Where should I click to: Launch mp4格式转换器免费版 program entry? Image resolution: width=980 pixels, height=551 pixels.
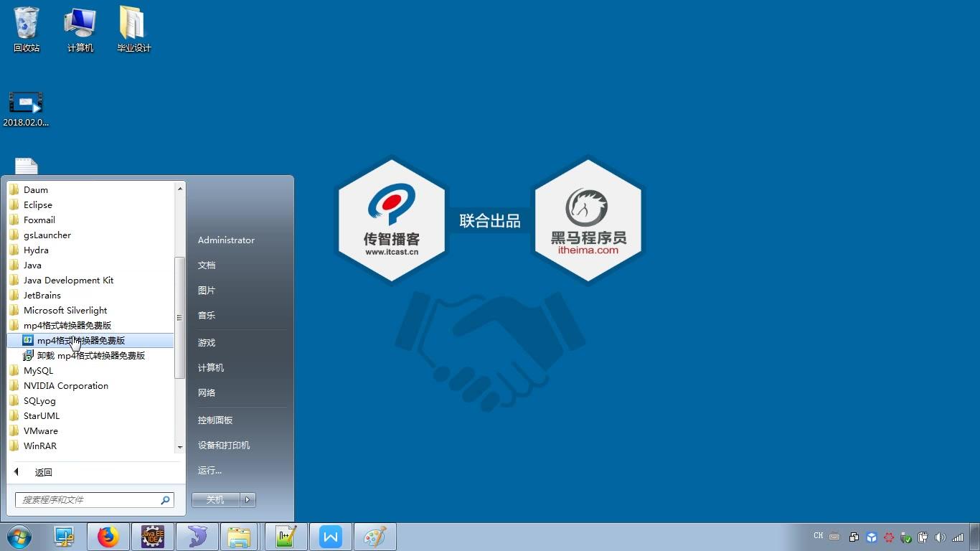point(90,341)
